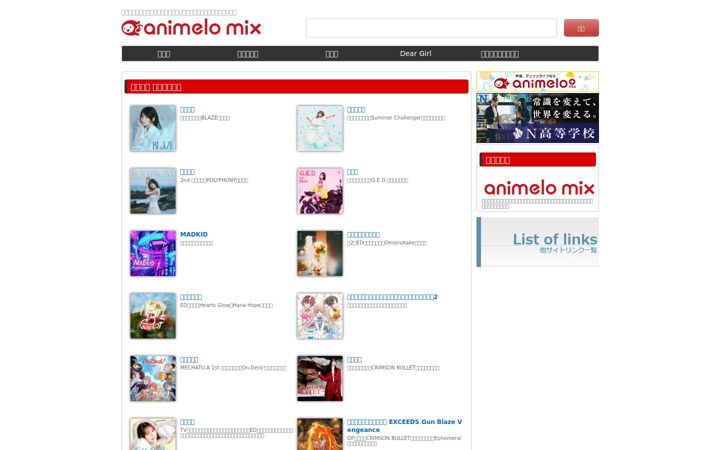Image resolution: width=720 pixels, height=450 pixels.
Task: Click the N高等学校 advertisement banner
Action: pyautogui.click(x=537, y=118)
